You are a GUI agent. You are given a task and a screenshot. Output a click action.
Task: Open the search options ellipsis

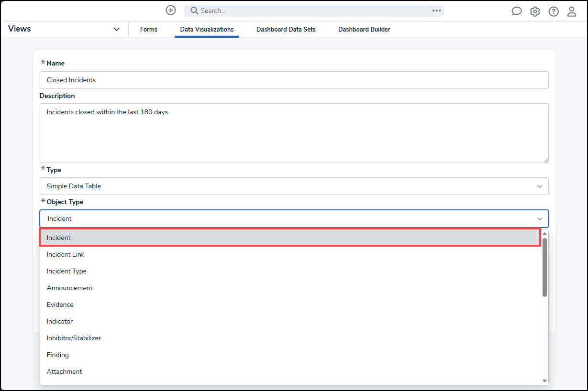pyautogui.click(x=437, y=11)
